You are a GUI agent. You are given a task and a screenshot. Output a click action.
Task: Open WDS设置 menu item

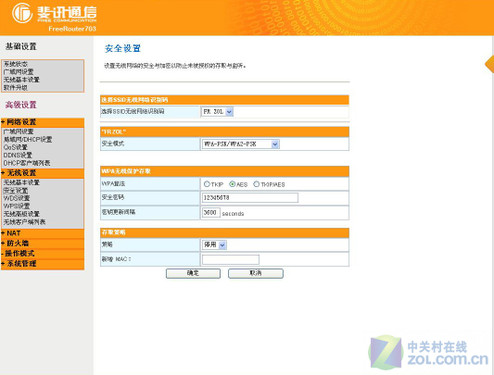point(17,198)
